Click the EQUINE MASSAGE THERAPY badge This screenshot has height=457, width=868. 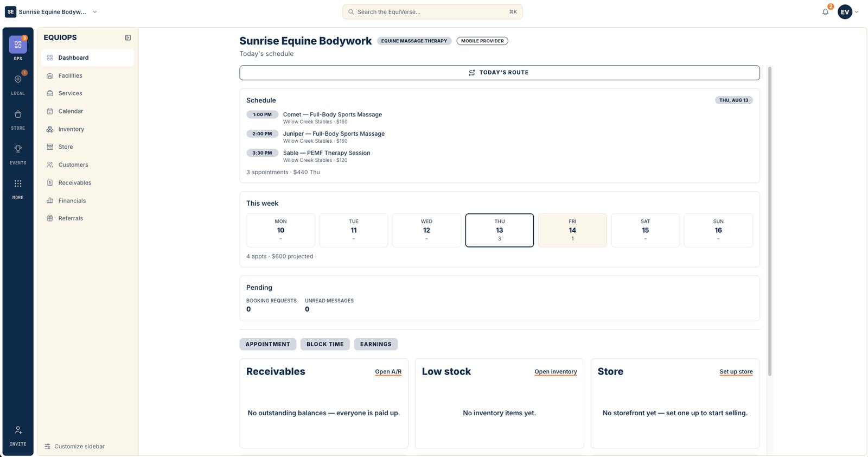tap(414, 41)
